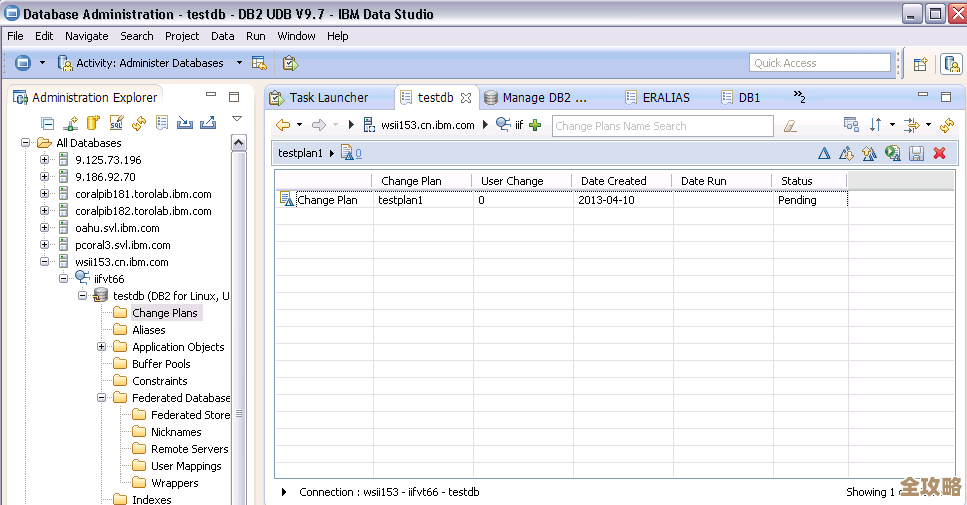Click the orange arrows filter icon
This screenshot has width=967, height=505.
click(911, 125)
